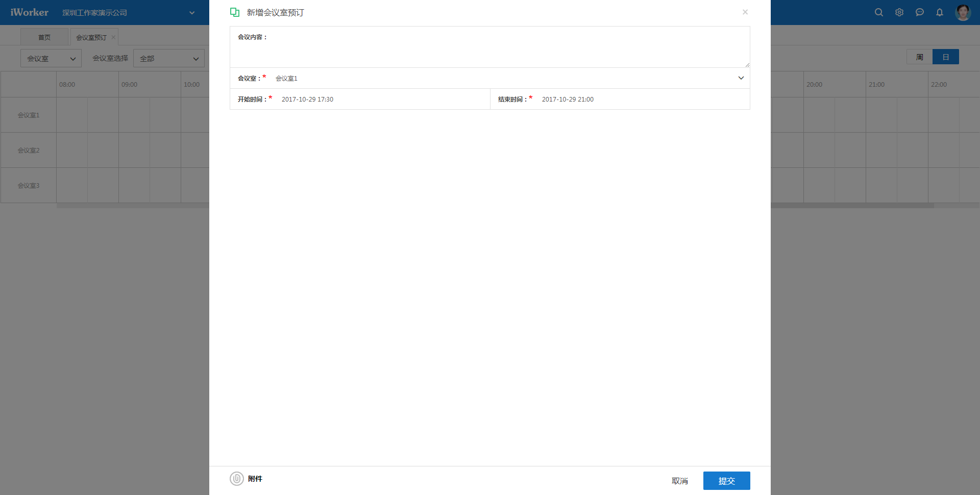Click the 会议室1 row label

pyautogui.click(x=29, y=115)
